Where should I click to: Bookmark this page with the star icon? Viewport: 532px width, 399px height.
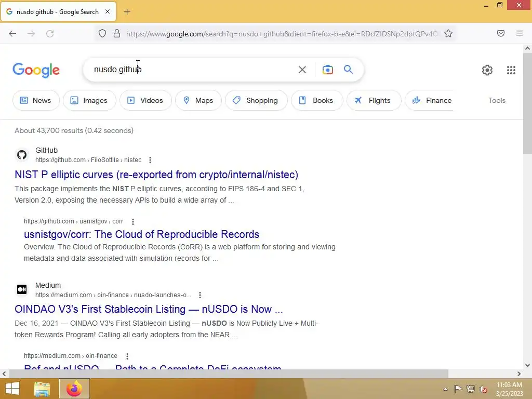448,34
